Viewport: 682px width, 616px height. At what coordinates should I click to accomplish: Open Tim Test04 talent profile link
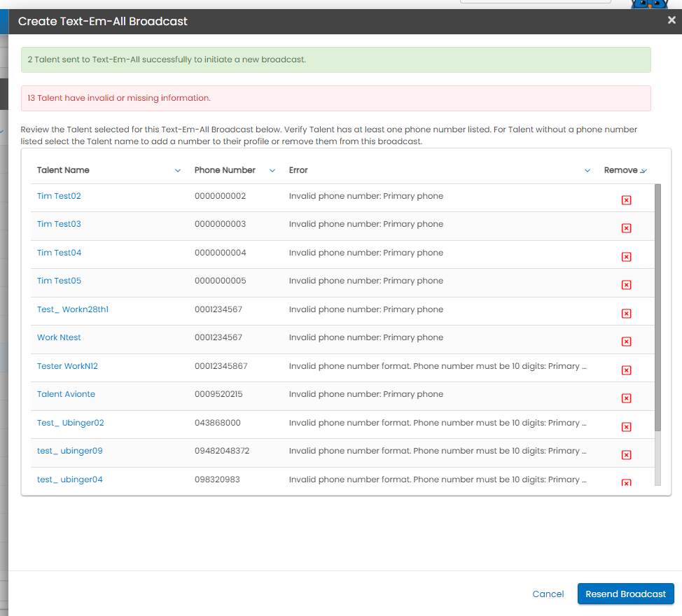(x=59, y=253)
